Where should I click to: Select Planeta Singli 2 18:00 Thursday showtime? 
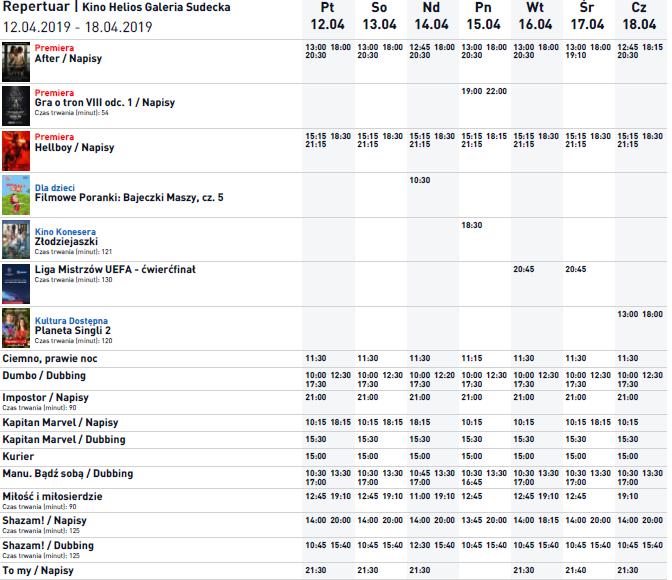[x=652, y=314]
